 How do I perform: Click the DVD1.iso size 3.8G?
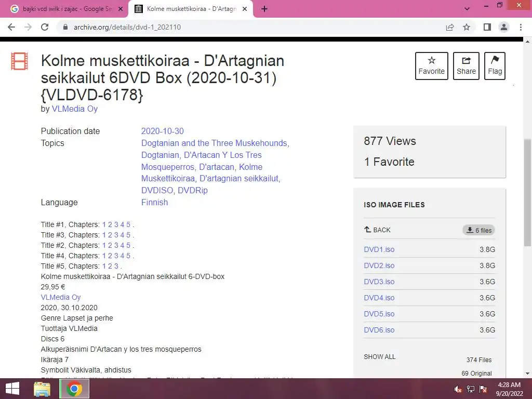coord(487,249)
